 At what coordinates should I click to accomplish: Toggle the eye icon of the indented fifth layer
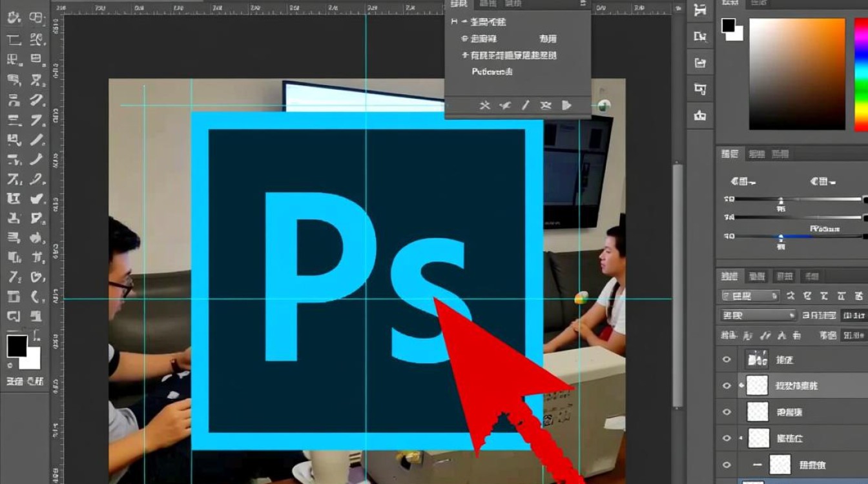click(727, 465)
